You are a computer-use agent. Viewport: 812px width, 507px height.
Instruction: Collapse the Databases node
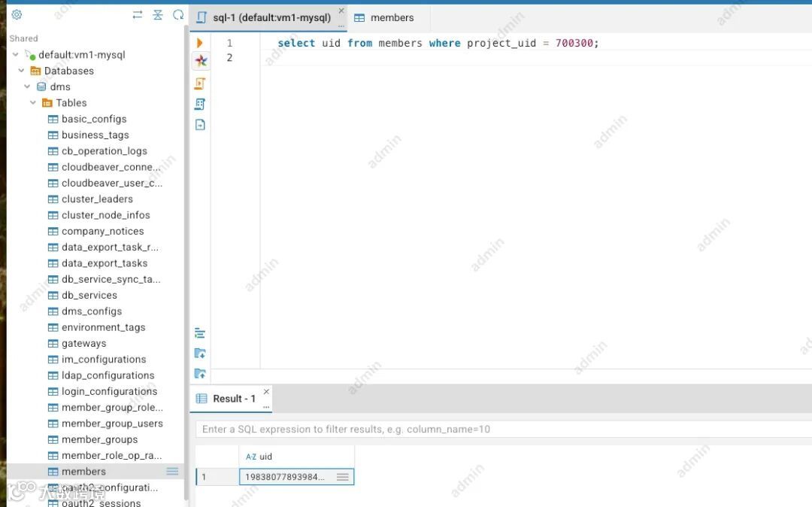pos(21,71)
